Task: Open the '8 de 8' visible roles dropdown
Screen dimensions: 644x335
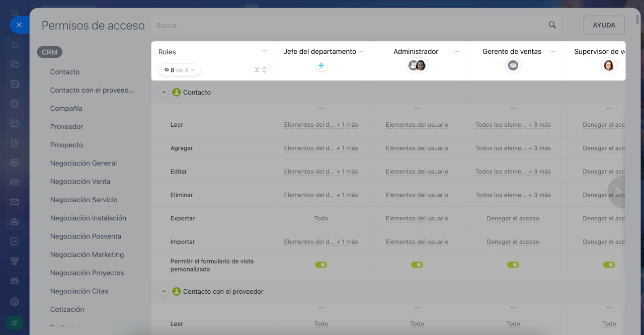Action: tap(180, 70)
